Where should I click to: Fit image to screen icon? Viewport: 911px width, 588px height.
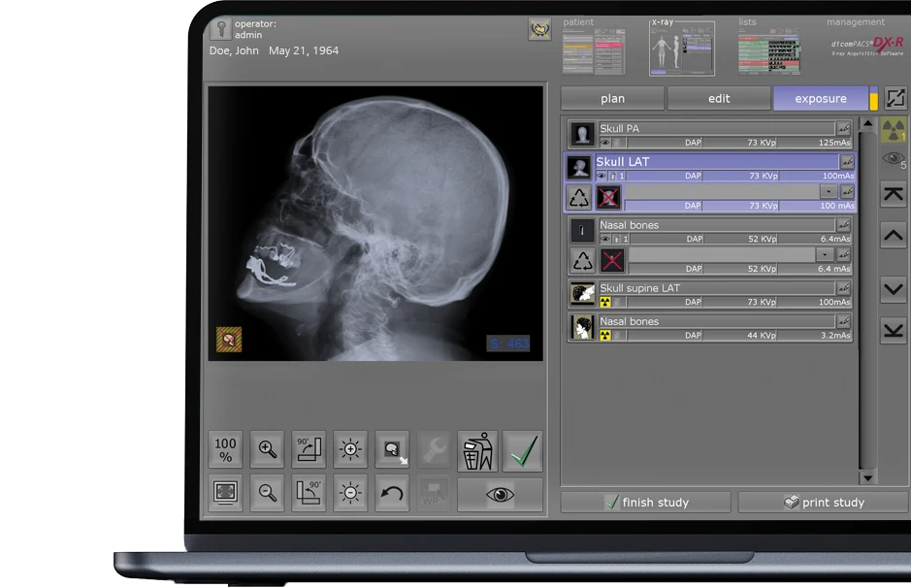click(226, 493)
